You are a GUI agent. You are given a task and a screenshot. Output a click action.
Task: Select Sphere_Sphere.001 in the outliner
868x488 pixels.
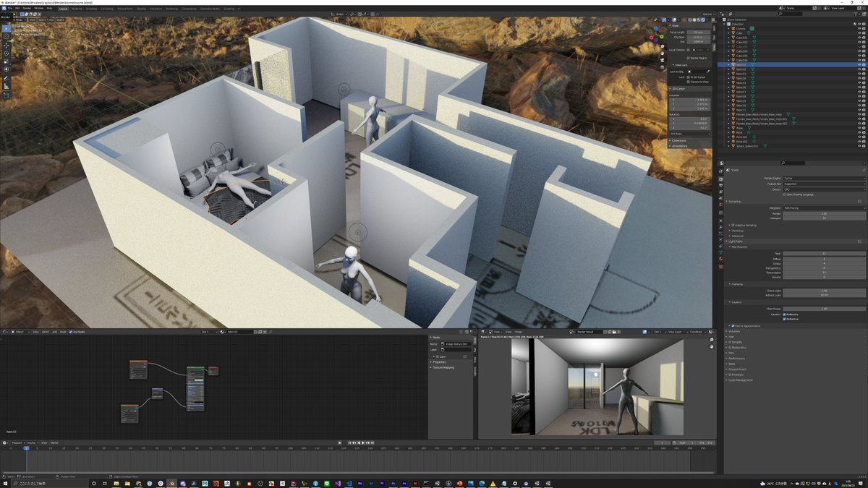[x=747, y=146]
